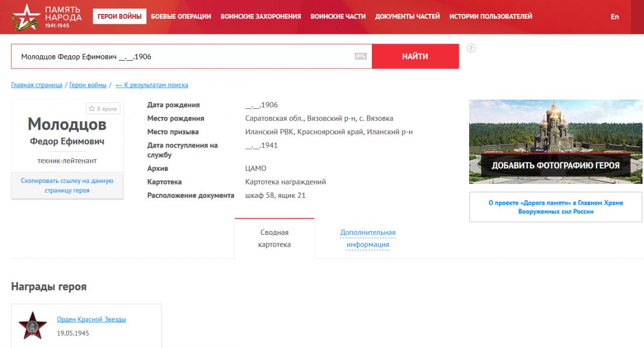Click the Red Star order medal icon
Image resolution: width=644 pixels, height=348 pixels.
[x=33, y=325]
